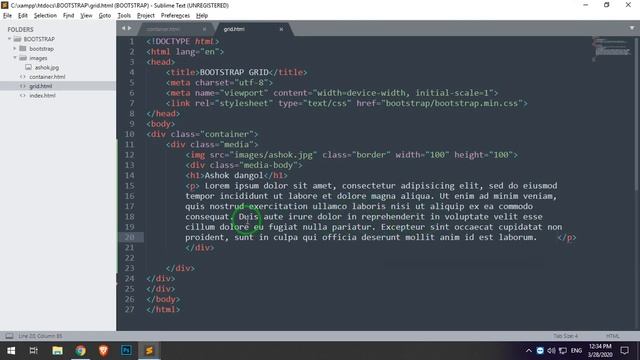
Task: Open the Find menu
Action: pyautogui.click(x=68, y=16)
